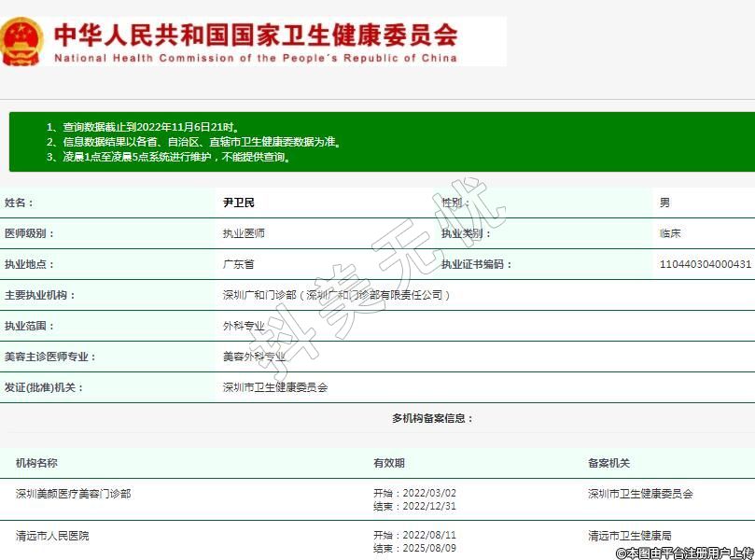Click the 临床 value for 执业类别
Screen dimensions: 755x560
(670, 233)
